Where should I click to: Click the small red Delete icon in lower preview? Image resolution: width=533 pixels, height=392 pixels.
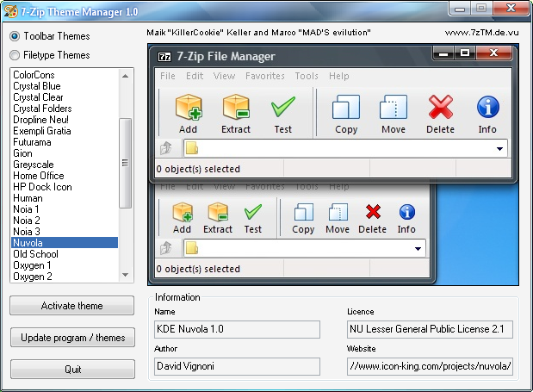pyautogui.click(x=373, y=212)
